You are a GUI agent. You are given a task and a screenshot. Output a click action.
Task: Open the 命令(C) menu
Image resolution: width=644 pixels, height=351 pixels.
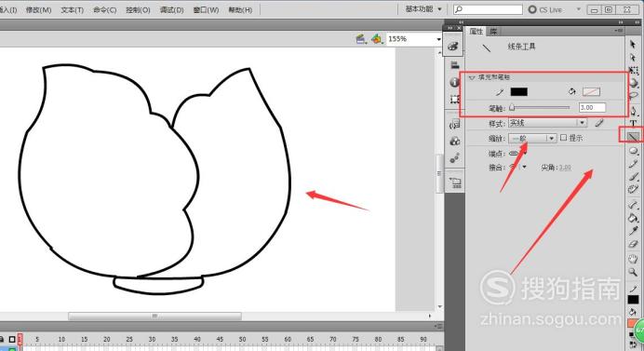click(105, 9)
